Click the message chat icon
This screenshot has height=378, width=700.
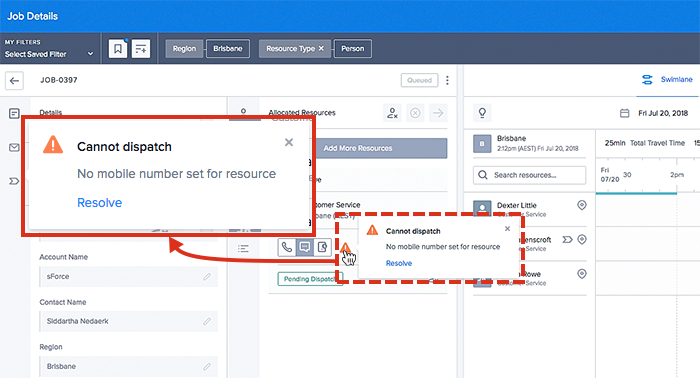(304, 247)
